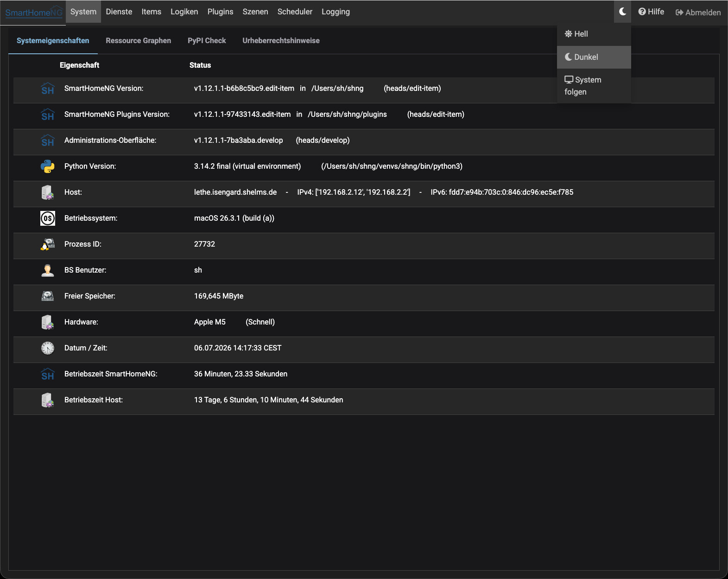Open the Scheduler menu
Image resolution: width=728 pixels, height=579 pixels.
click(295, 12)
